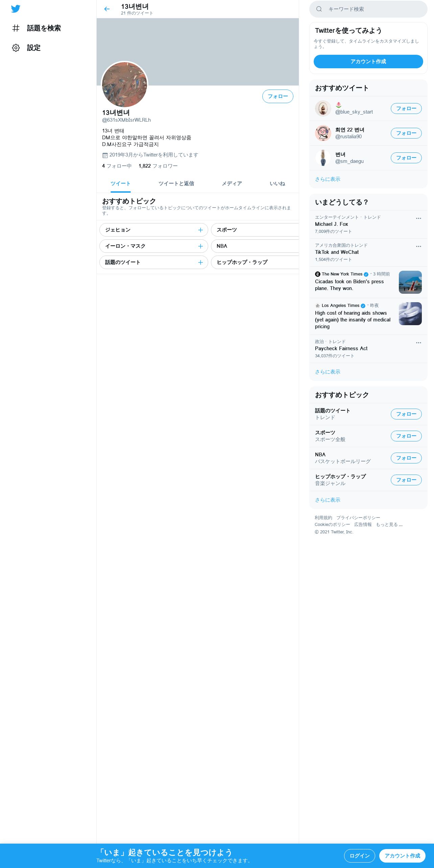Open 広告情報 footer link
434x868 pixels.
click(363, 525)
